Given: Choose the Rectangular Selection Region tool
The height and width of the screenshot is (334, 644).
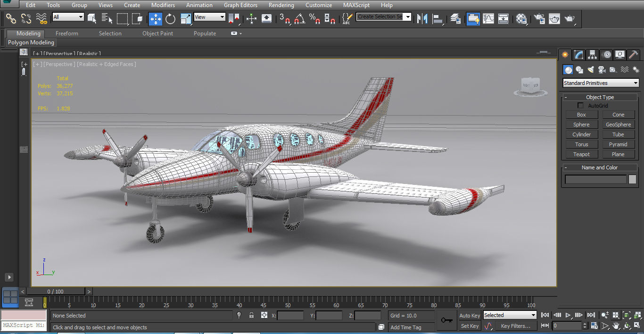Looking at the screenshot, I should (122, 19).
